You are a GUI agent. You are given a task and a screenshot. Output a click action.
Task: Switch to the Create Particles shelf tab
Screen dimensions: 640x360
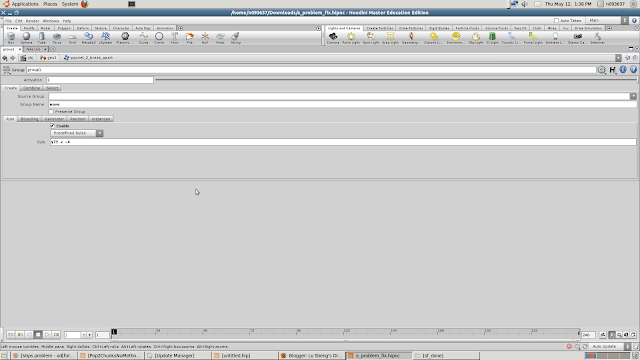[380, 28]
